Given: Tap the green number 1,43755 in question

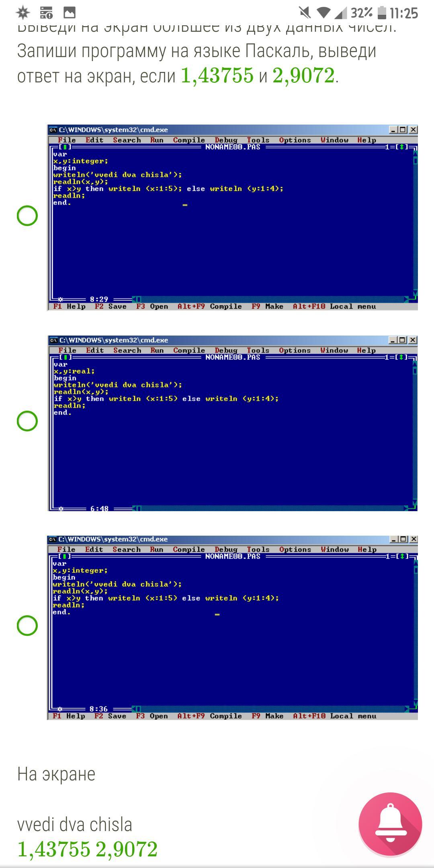Looking at the screenshot, I should coord(217,75).
